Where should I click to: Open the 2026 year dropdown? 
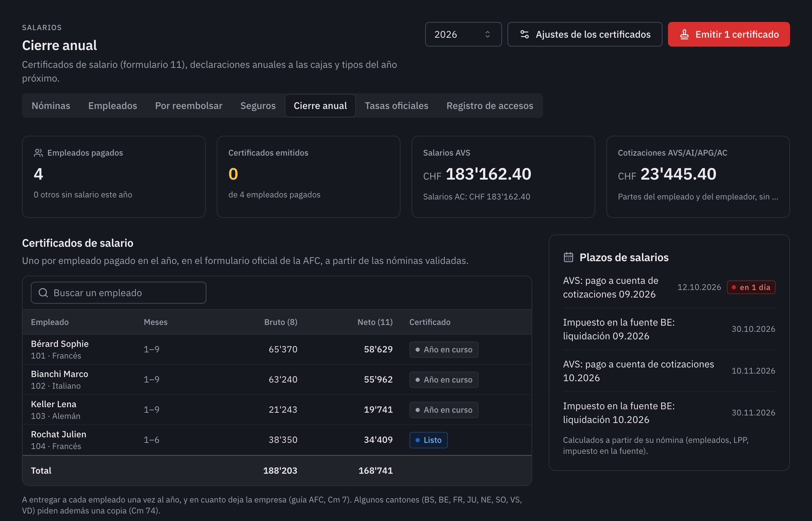coord(463,34)
